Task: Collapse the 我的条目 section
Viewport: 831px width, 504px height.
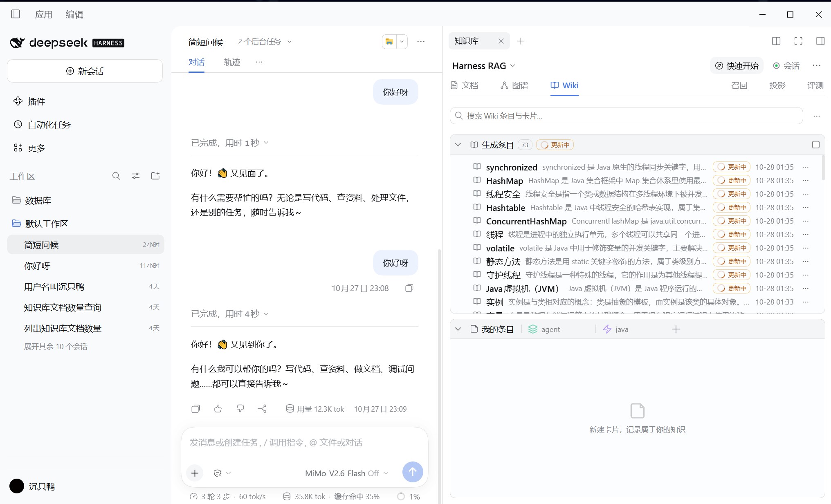Action: click(x=458, y=329)
